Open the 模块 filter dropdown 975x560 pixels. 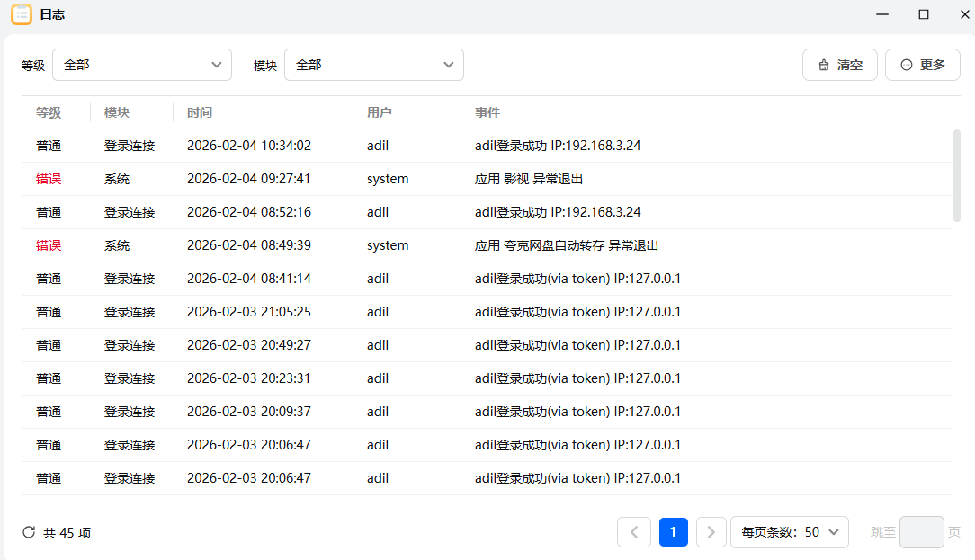point(373,65)
